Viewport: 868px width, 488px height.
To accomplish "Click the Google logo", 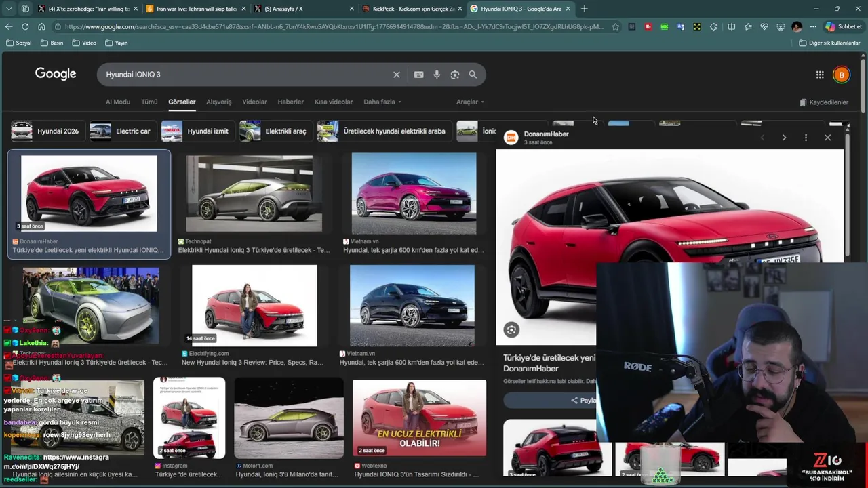I will [56, 74].
